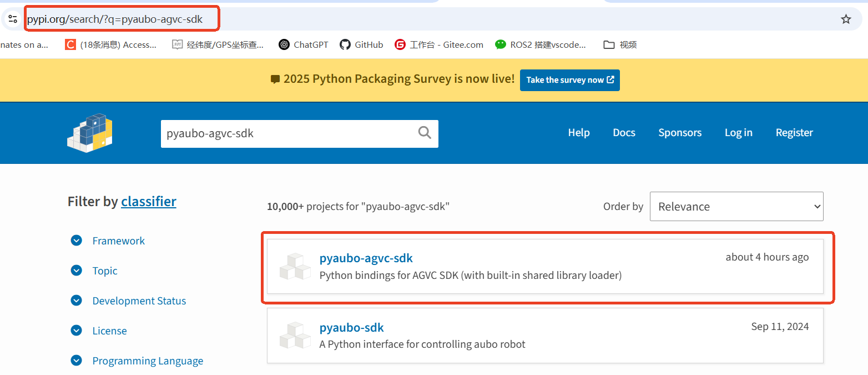This screenshot has height=375, width=868.
Task: Open the Order by Relevance dropdown
Action: click(736, 207)
